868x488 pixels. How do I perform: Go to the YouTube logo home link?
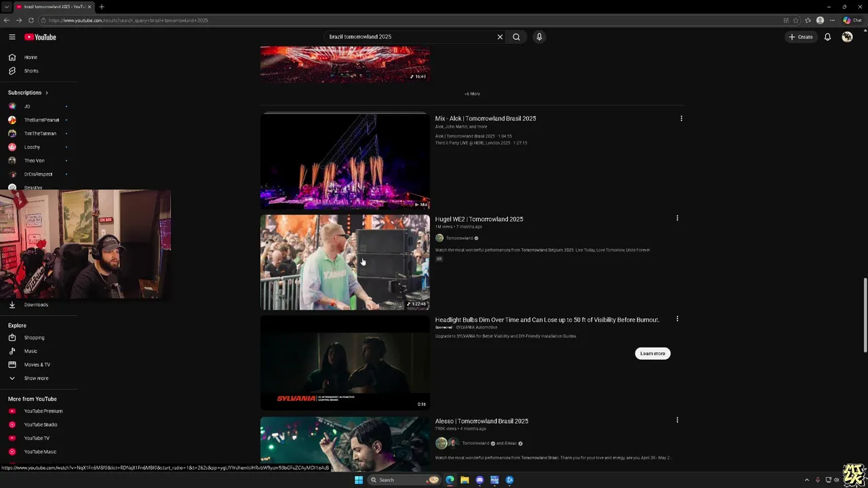pyautogui.click(x=40, y=37)
